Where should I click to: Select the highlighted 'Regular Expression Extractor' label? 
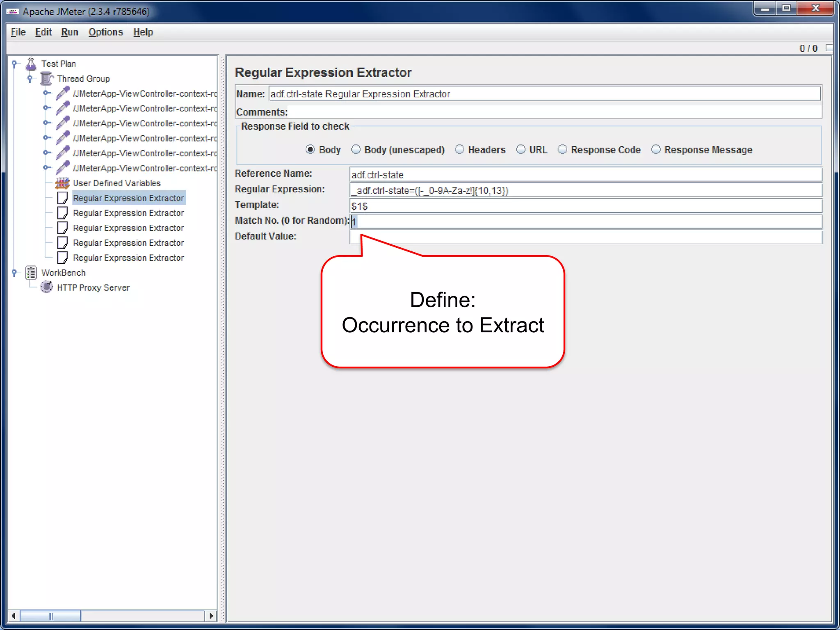[128, 198]
